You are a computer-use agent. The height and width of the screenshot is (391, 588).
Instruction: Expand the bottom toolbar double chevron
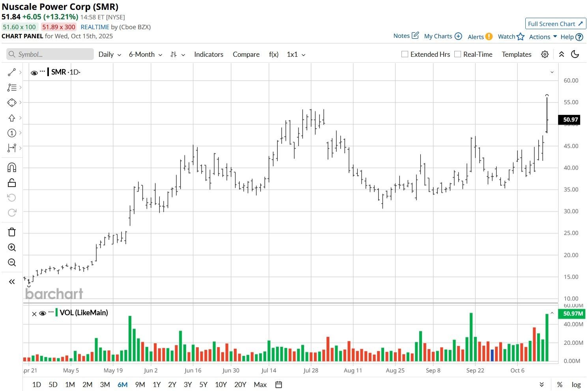click(x=542, y=385)
